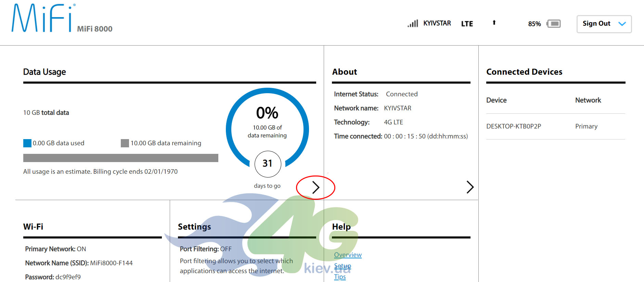Click the Connected Devices heading
The width and height of the screenshot is (644, 282).
point(524,72)
